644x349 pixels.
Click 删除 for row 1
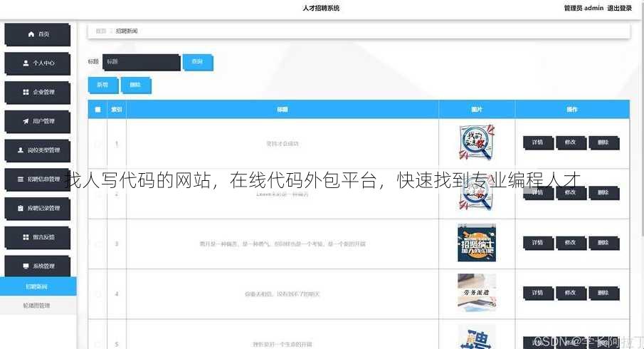point(603,142)
